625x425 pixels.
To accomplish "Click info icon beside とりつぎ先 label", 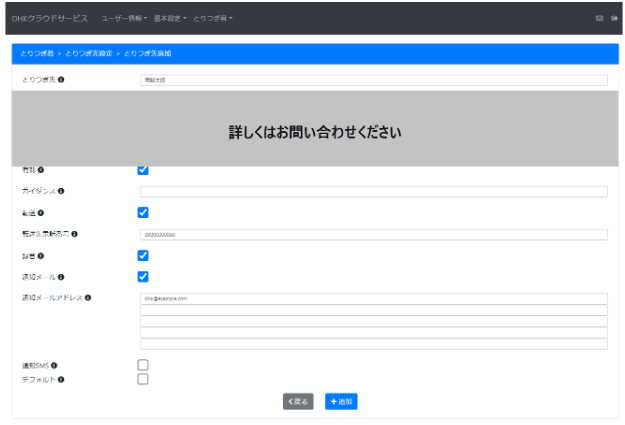I will (61, 80).
